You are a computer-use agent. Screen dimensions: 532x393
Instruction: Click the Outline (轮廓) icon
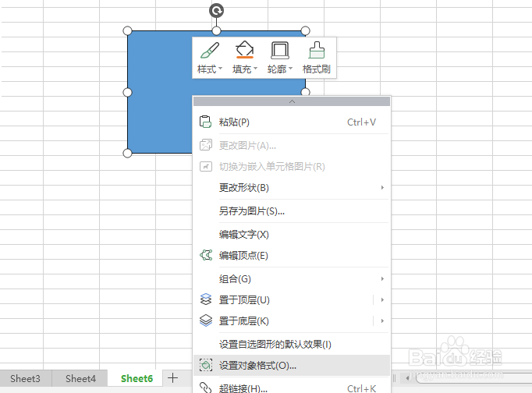click(x=280, y=50)
